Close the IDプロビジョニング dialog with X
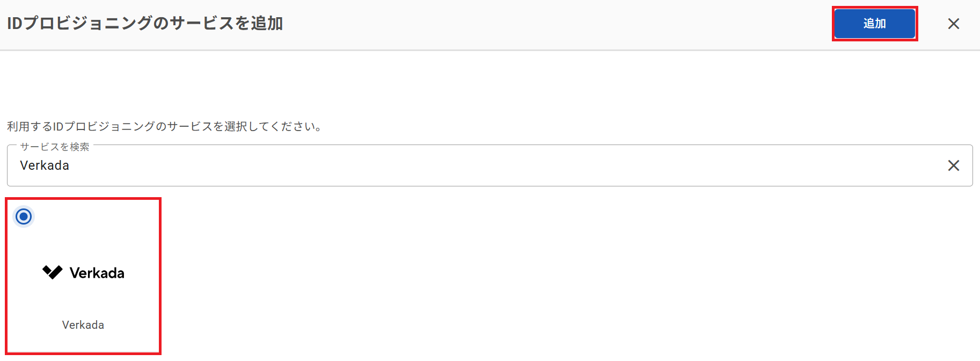Image resolution: width=980 pixels, height=361 pixels. (x=953, y=24)
